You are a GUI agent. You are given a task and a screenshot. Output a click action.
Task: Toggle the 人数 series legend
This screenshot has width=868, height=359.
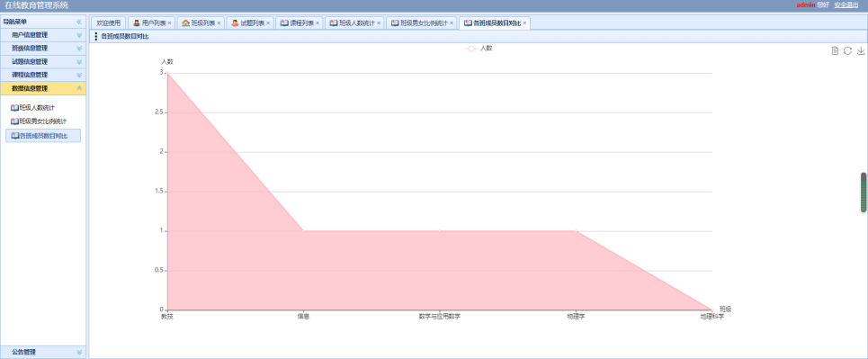tap(479, 49)
